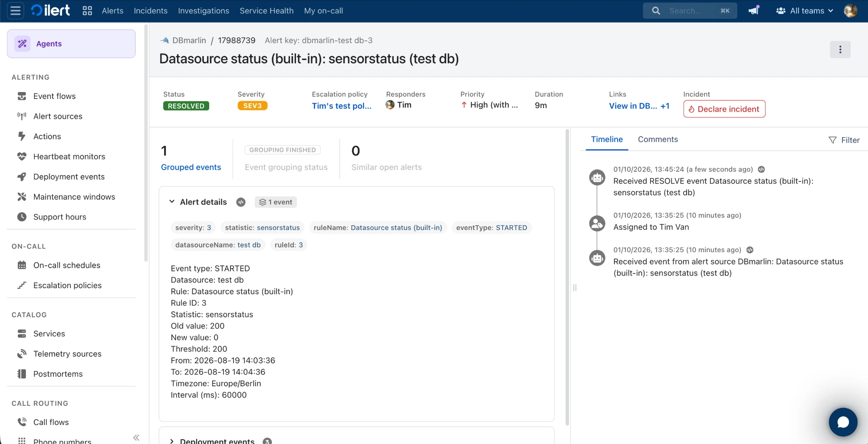Click the panel divider resize handle
The height and width of the screenshot is (444, 868).
pos(575,287)
